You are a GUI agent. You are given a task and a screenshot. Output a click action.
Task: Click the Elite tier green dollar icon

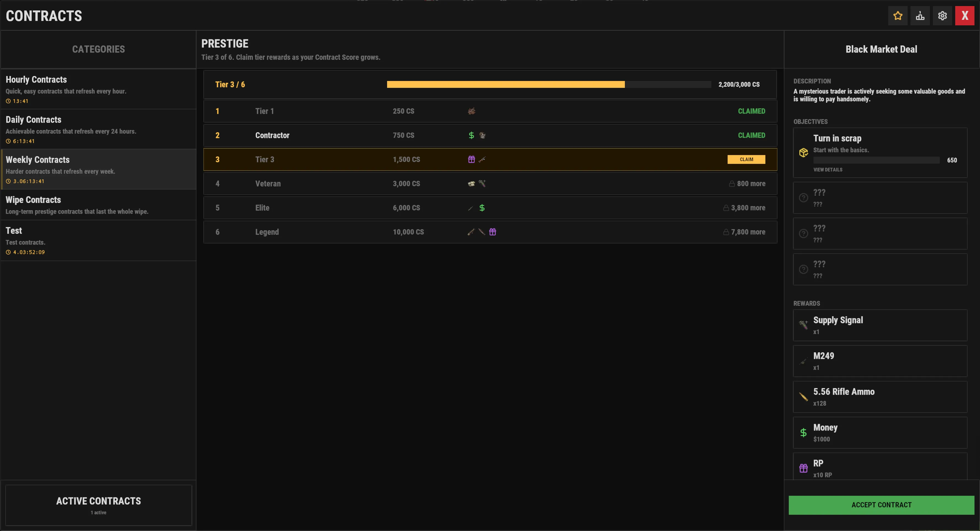[482, 208]
